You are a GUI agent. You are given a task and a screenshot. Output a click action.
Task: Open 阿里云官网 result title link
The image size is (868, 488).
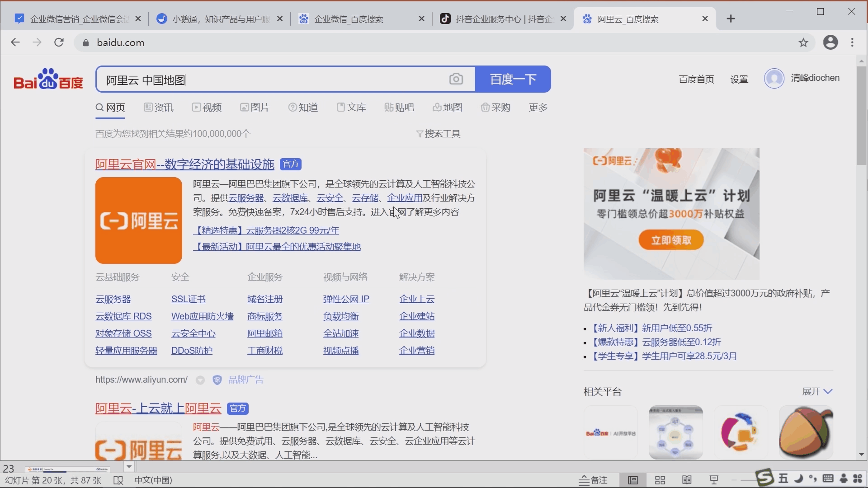point(185,164)
